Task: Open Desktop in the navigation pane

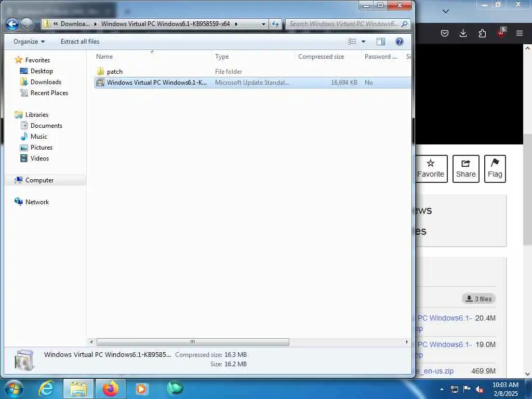Action: [x=37, y=71]
